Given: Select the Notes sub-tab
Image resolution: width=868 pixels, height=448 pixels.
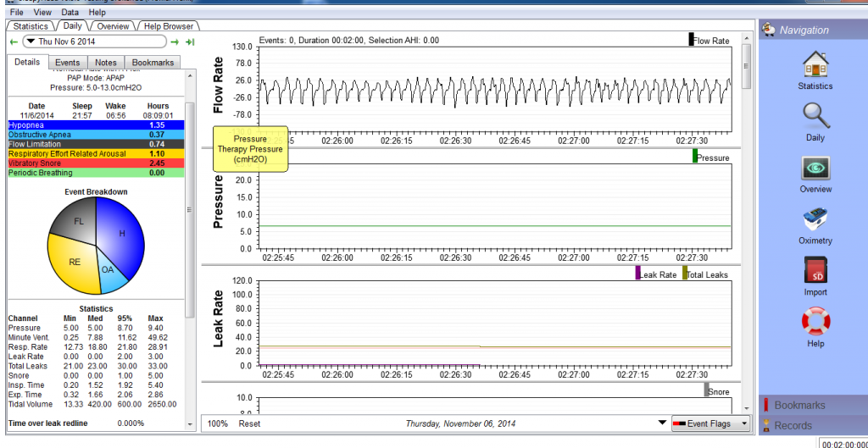Looking at the screenshot, I should (106, 63).
